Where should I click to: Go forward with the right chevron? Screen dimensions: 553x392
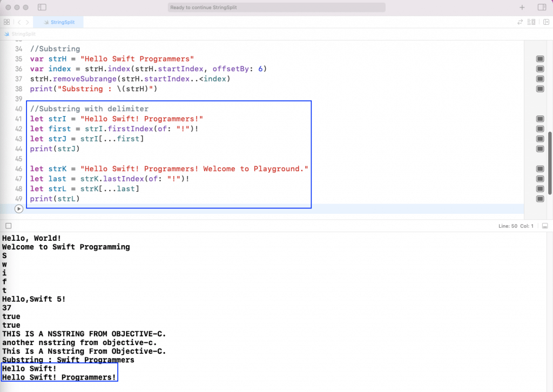28,22
